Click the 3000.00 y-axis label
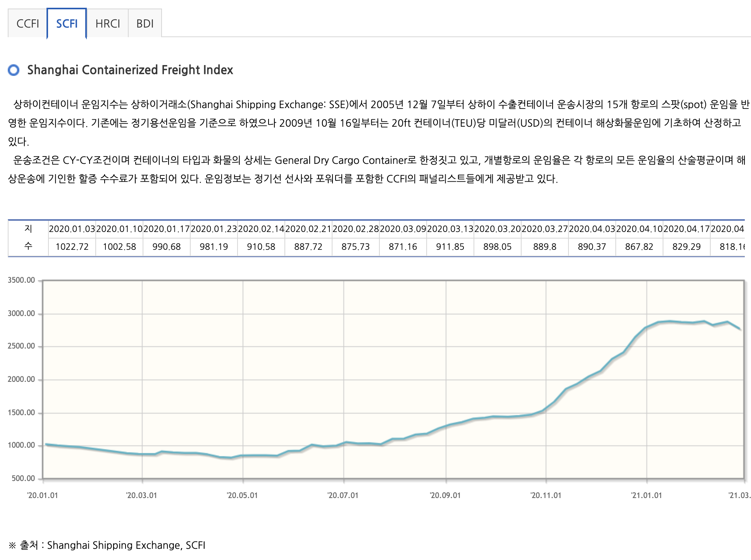The image size is (751, 560). tap(21, 313)
